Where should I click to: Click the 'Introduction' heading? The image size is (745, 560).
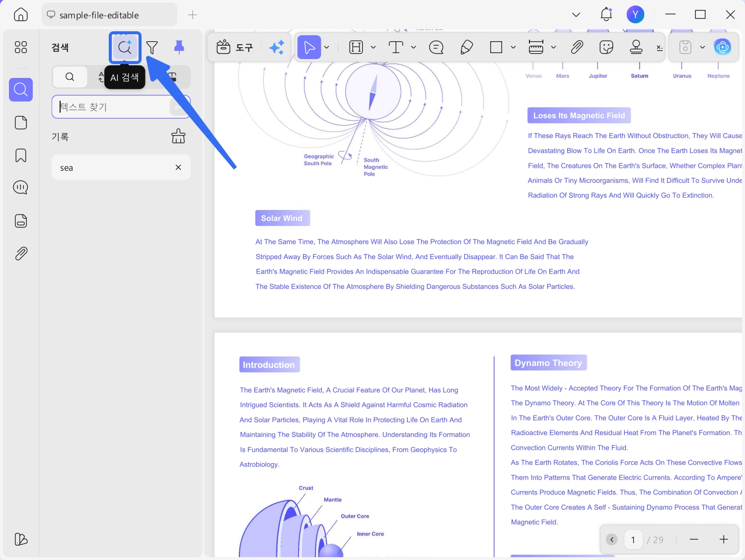click(269, 365)
